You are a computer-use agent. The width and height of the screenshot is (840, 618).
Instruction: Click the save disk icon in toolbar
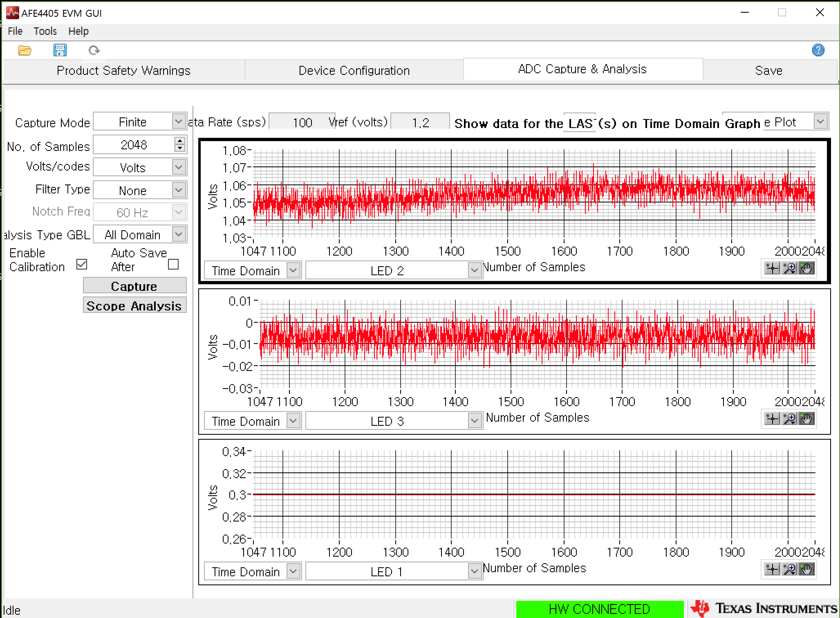[x=60, y=50]
